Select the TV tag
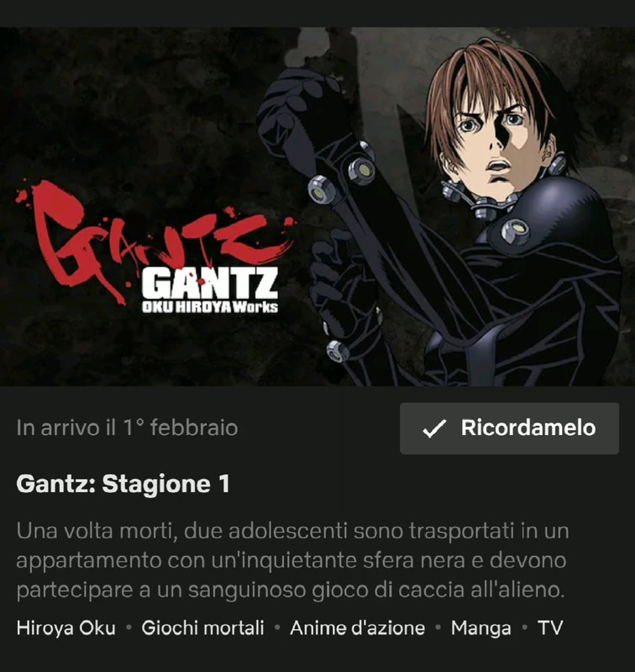Viewport: 635px width, 672px height. pos(549,627)
